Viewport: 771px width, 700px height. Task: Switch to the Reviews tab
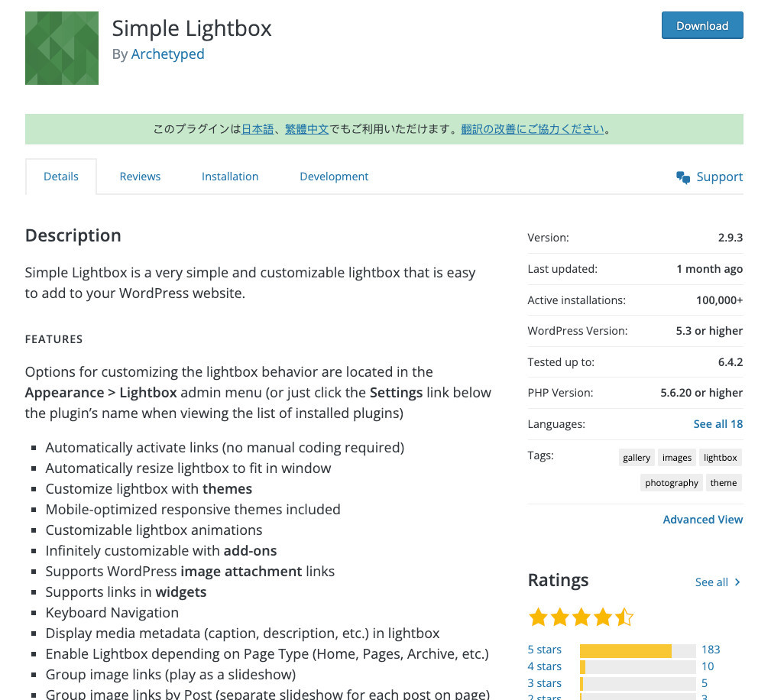coord(140,177)
